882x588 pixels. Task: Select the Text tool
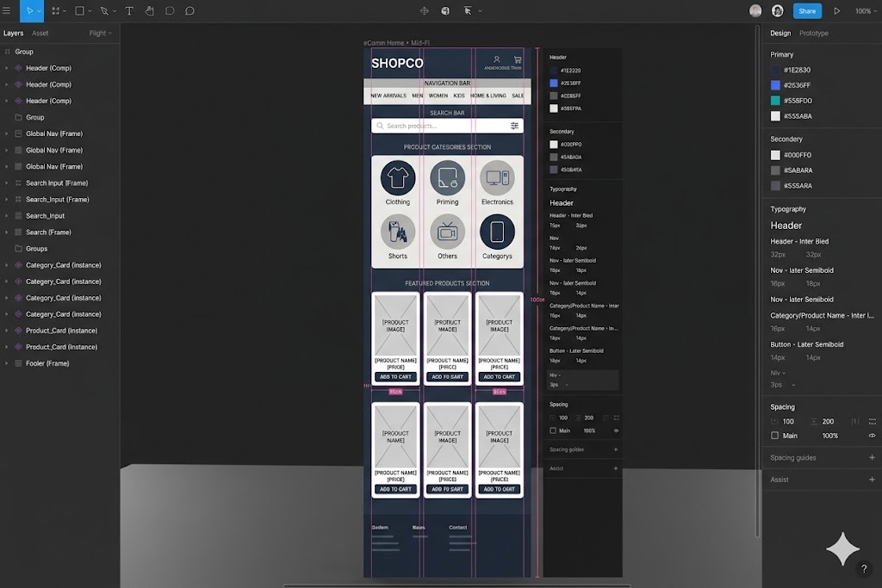129,10
